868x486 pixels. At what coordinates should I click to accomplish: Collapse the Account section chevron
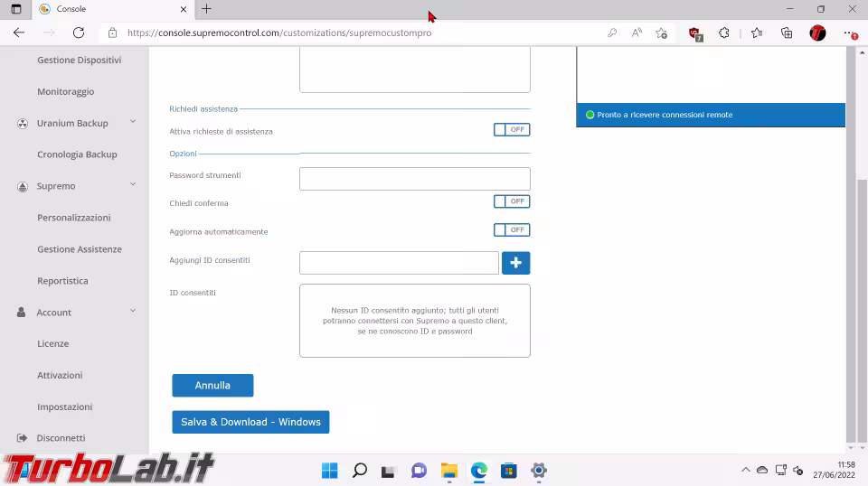click(133, 311)
